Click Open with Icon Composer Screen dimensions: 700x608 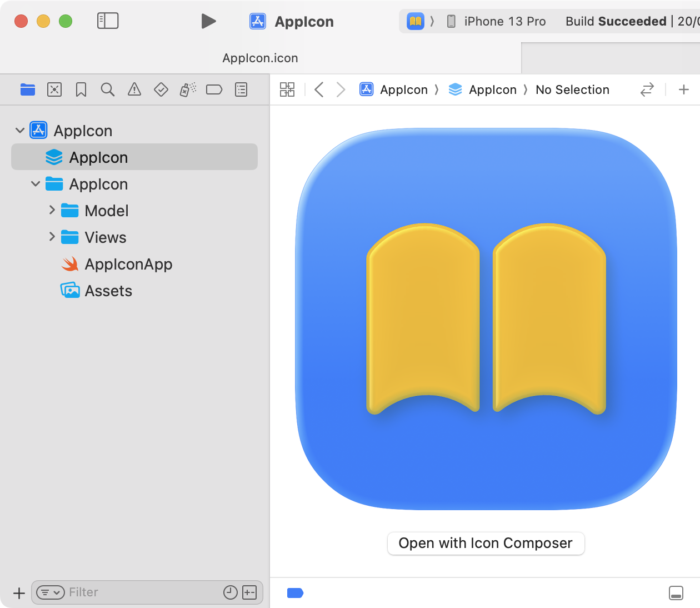486,543
